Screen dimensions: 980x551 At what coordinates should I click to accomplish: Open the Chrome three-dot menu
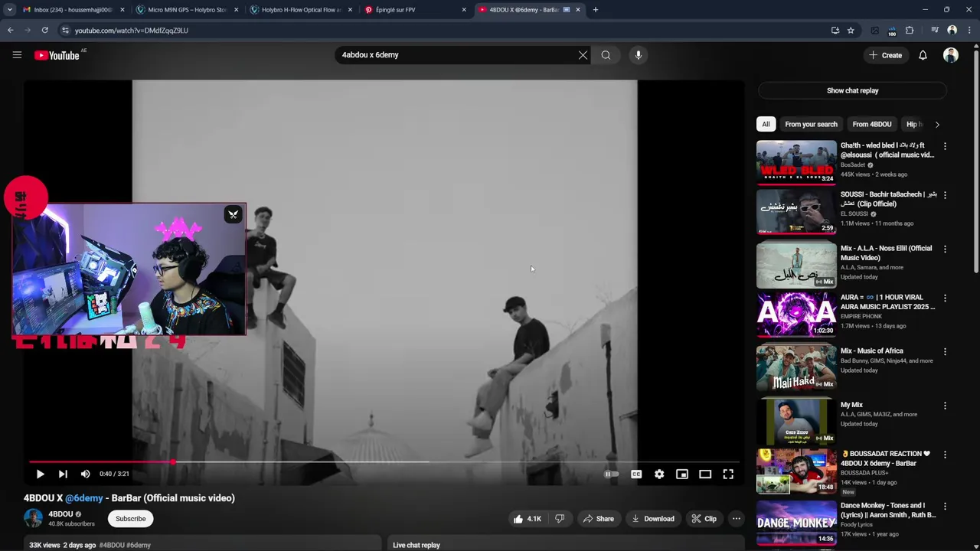pyautogui.click(x=969, y=31)
